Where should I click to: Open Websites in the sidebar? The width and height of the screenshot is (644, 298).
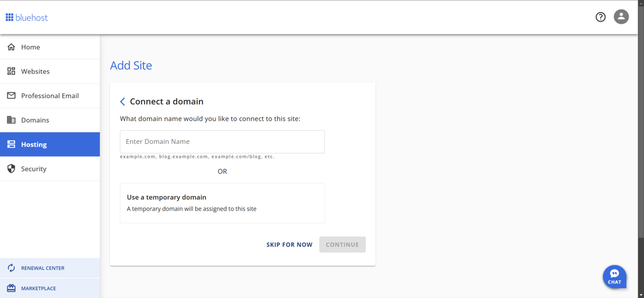click(50, 72)
